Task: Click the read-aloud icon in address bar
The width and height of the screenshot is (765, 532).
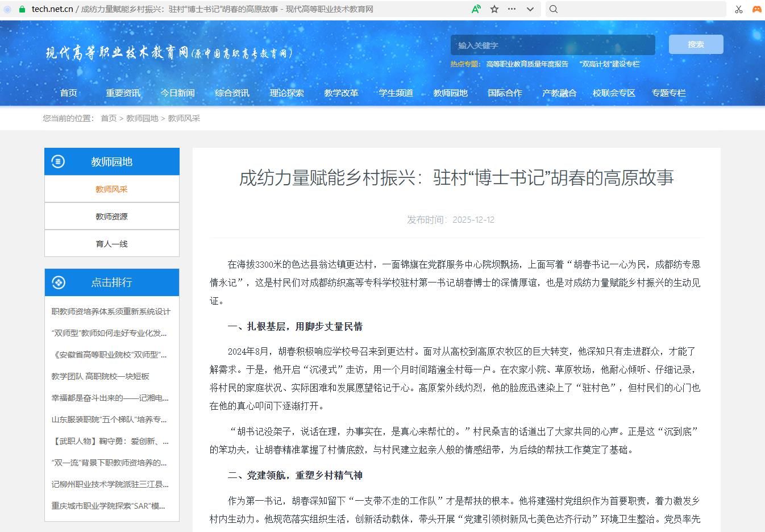Action: (476, 9)
